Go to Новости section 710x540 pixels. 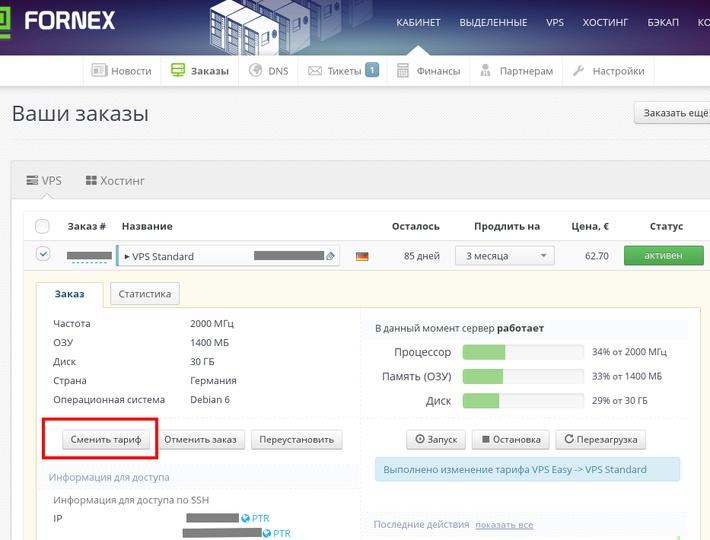coord(122,71)
